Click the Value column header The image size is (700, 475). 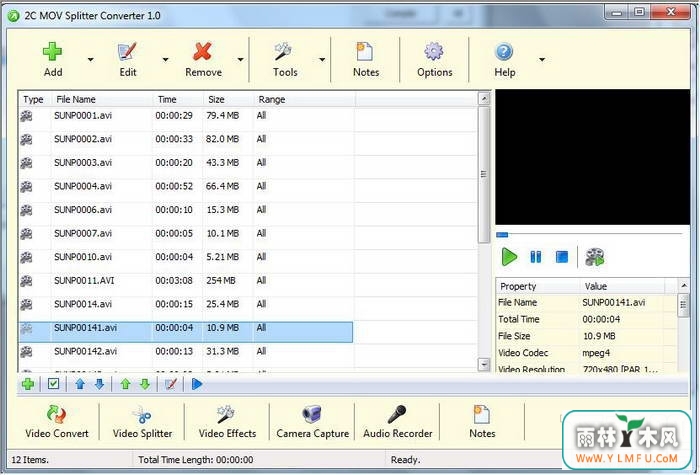pyautogui.click(x=622, y=286)
